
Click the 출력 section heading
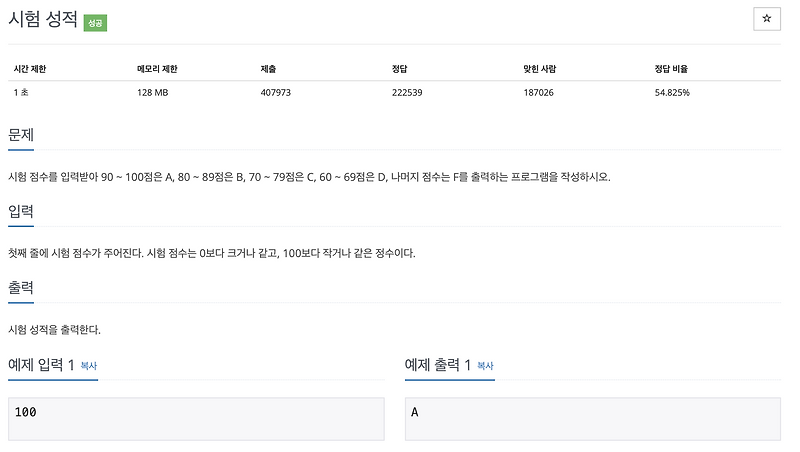tap(21, 288)
